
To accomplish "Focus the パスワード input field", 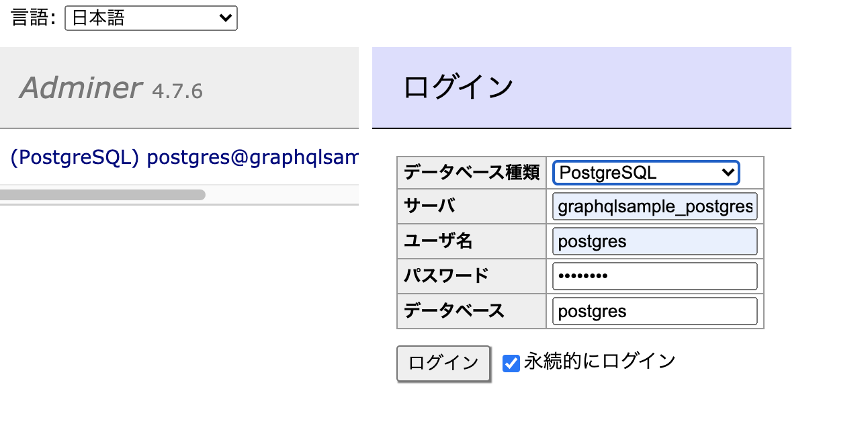I will 655,276.
